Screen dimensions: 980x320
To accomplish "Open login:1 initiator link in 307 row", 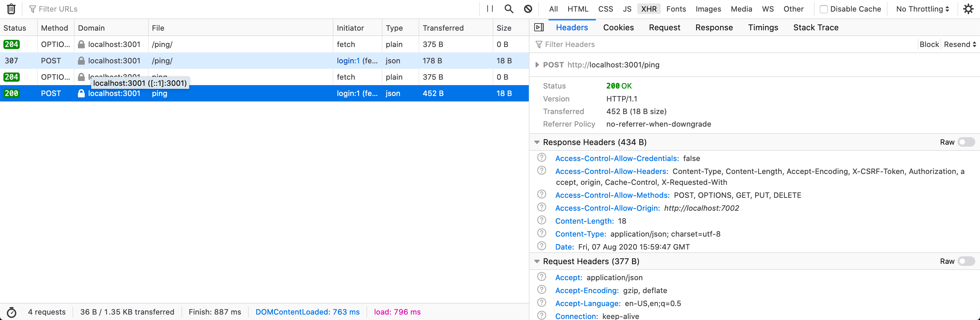I will click(x=348, y=61).
